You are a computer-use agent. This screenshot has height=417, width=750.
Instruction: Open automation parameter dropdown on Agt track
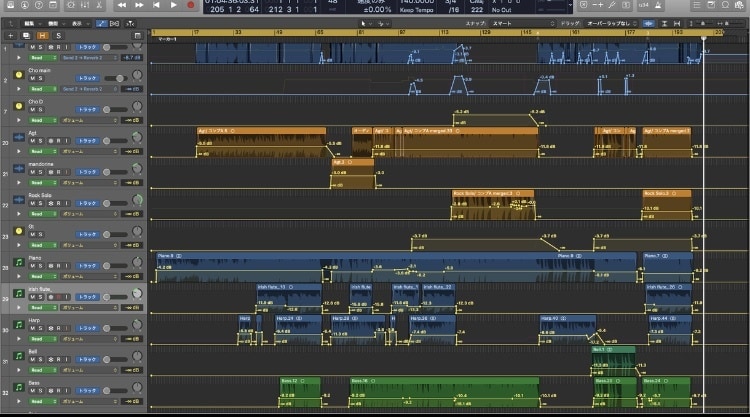(x=90, y=151)
